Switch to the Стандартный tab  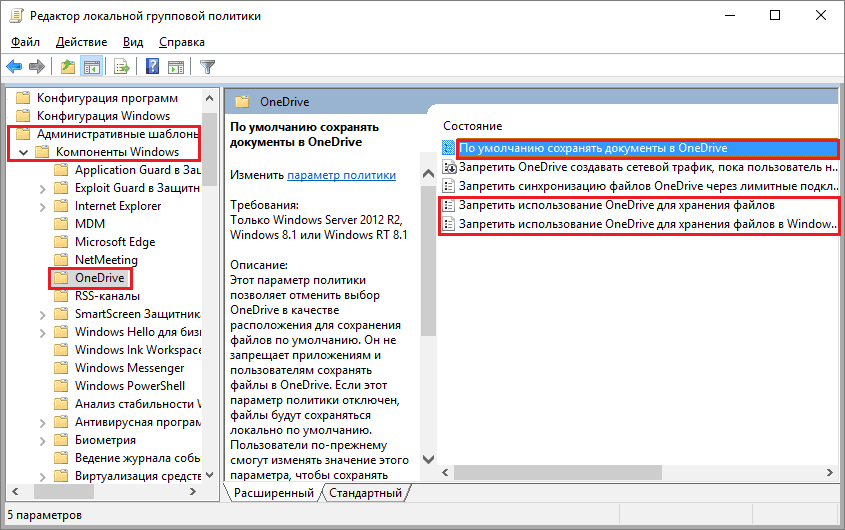(x=365, y=493)
